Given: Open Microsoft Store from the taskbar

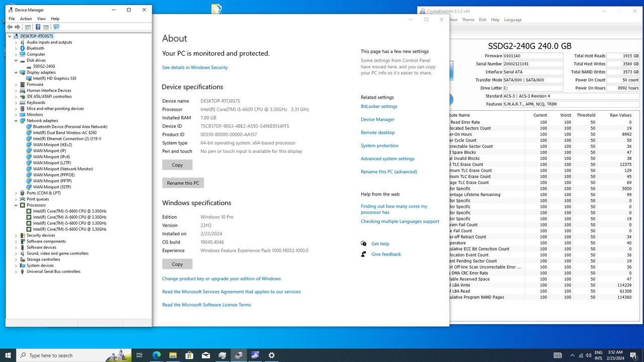Looking at the screenshot, I should [x=189, y=355].
